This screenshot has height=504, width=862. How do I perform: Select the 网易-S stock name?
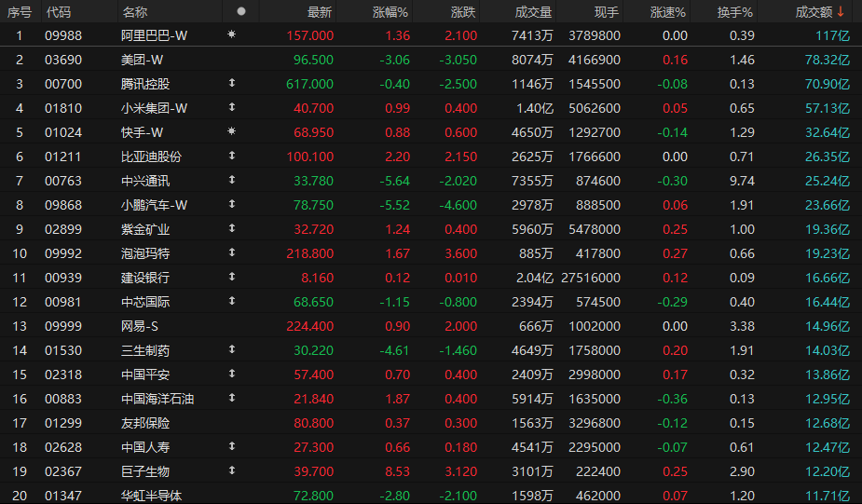pyautogui.click(x=139, y=326)
